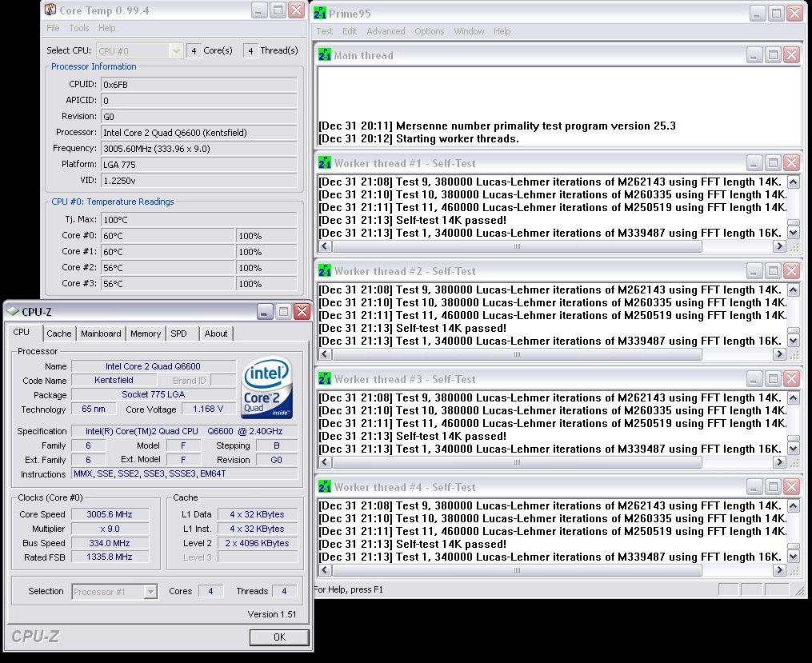This screenshot has height=663, width=812.
Task: Click the Intel Core 2 Quad logo
Action: click(267, 389)
